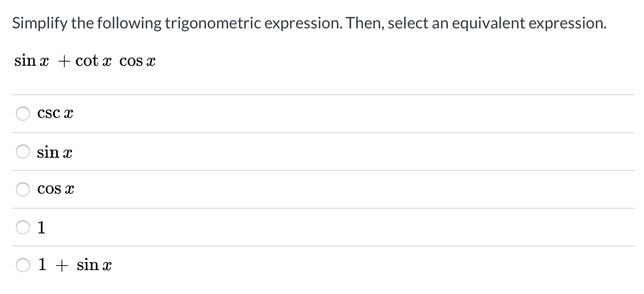The height and width of the screenshot is (294, 644).
Task: Select the csc x answer radio button
Action: pos(22,113)
